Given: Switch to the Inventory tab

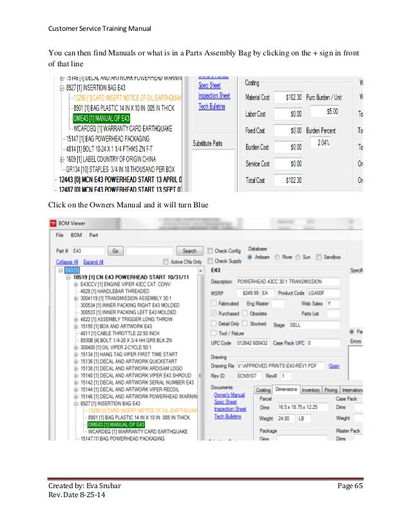Looking at the screenshot, I should click(x=311, y=390).
